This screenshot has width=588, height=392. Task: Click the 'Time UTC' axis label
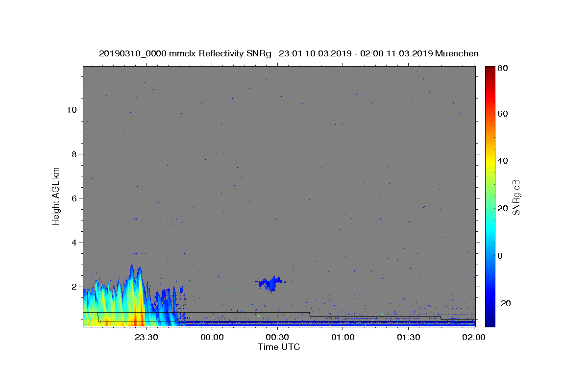279,347
